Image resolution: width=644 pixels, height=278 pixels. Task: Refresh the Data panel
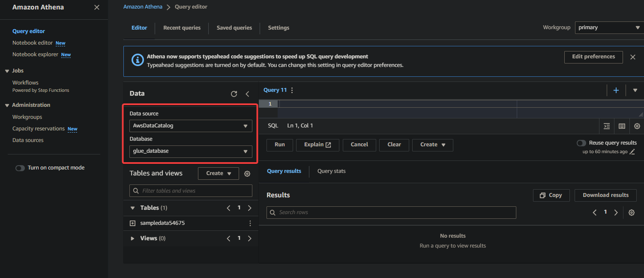coord(234,94)
